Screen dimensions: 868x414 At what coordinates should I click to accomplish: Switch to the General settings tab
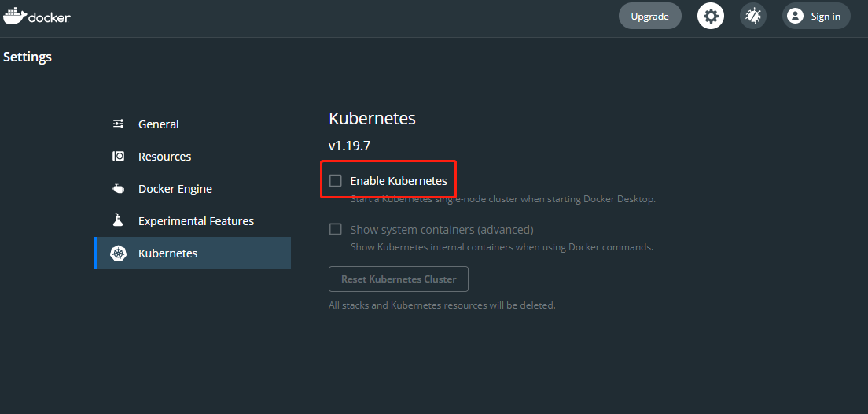[x=159, y=124]
